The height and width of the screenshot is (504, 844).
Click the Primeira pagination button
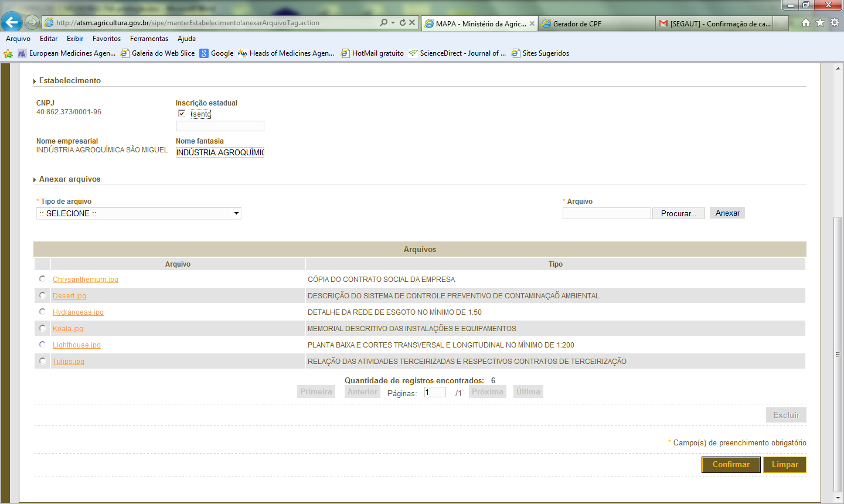click(x=316, y=391)
